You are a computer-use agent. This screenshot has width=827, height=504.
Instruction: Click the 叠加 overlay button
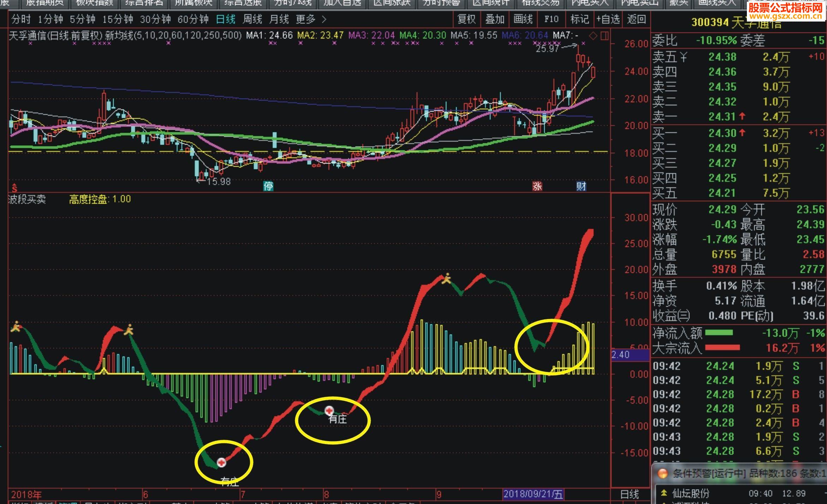[x=495, y=19]
